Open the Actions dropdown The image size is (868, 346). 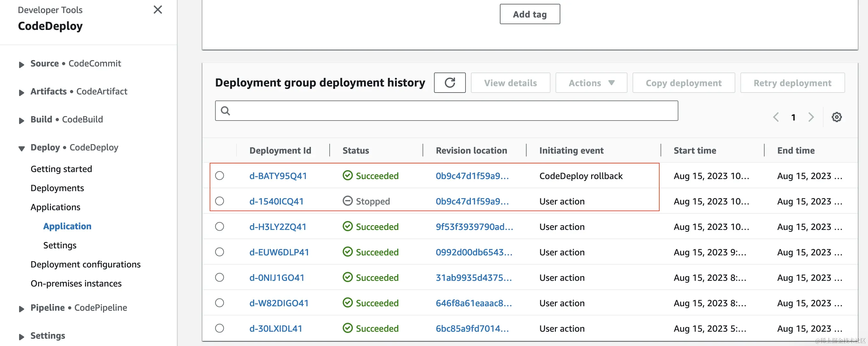[x=591, y=83]
